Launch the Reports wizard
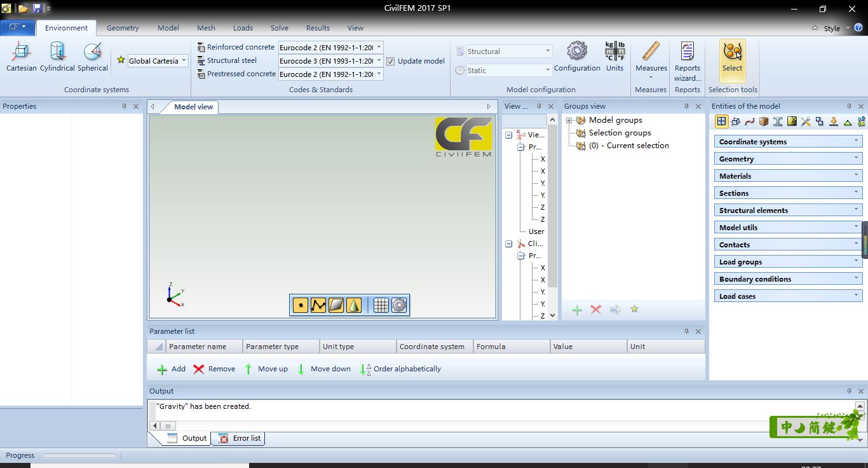Screen dimensions: 868x468 688,61
